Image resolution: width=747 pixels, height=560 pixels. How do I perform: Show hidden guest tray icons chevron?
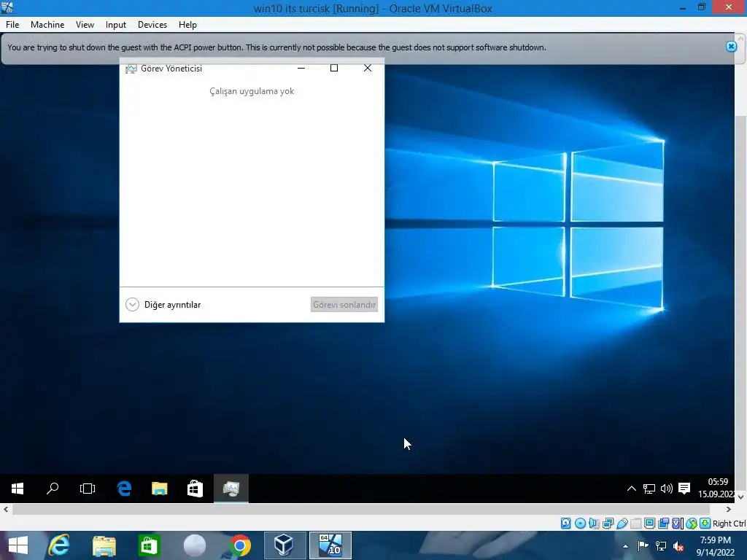(x=631, y=489)
